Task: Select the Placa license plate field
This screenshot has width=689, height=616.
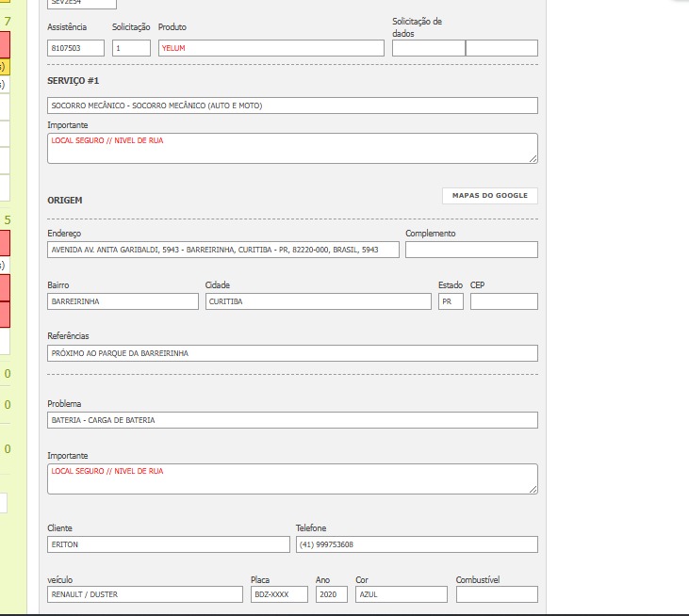Action: (279, 594)
